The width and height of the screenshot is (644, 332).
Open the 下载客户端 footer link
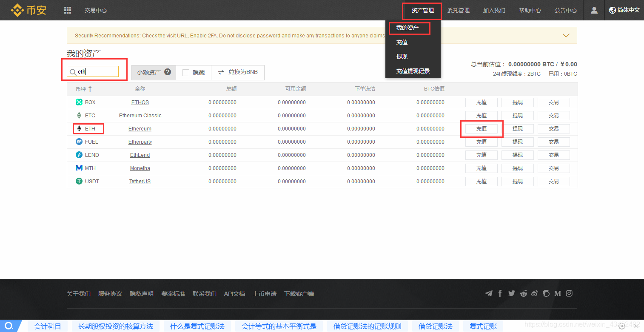(299, 294)
